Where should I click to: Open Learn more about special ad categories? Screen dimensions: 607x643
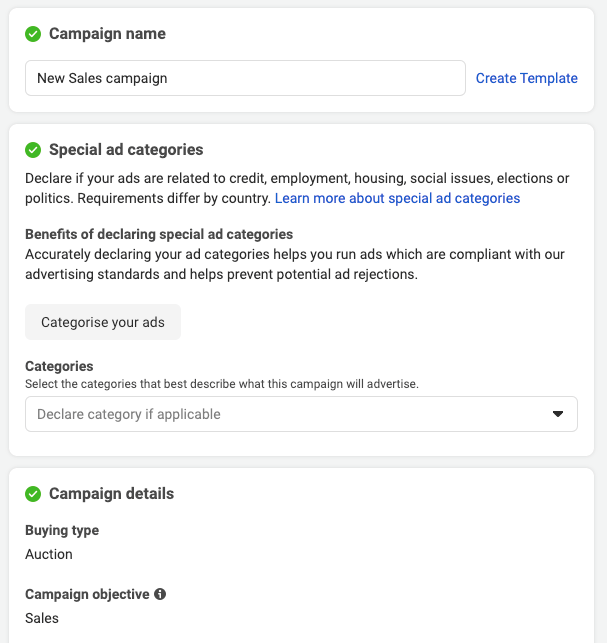tap(397, 198)
